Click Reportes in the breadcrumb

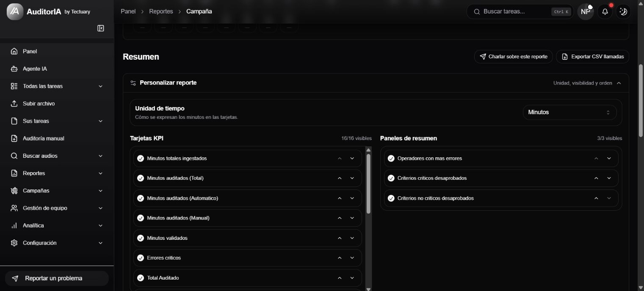point(161,11)
